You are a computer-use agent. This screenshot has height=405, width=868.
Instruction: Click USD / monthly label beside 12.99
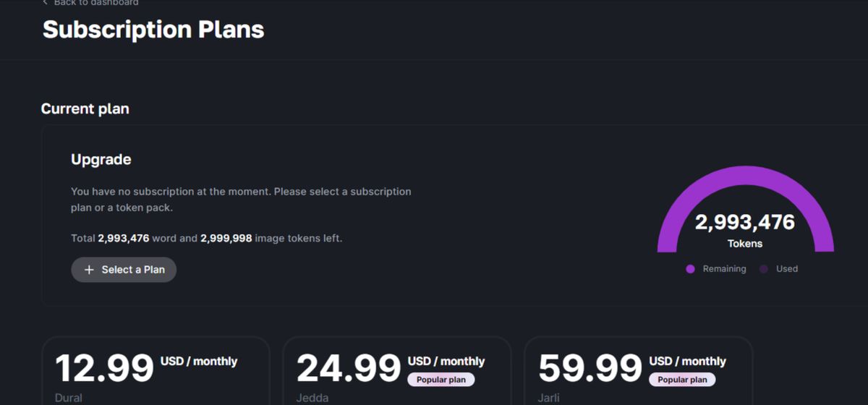click(x=199, y=362)
